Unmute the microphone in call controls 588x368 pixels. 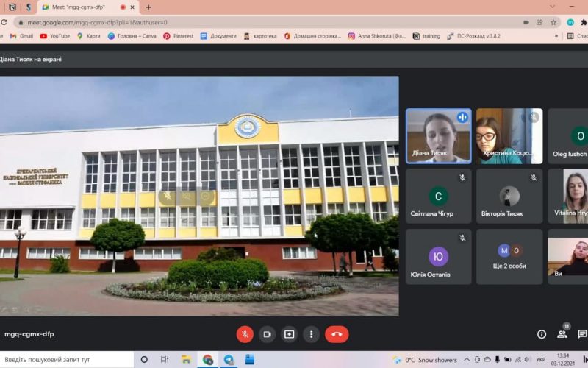click(245, 334)
